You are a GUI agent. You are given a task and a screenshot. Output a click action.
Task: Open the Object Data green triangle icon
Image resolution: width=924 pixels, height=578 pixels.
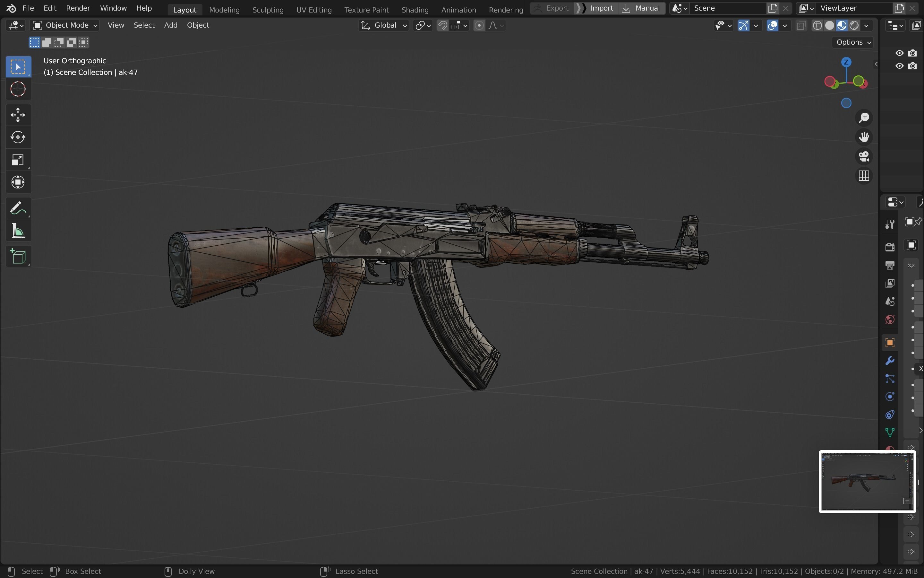point(890,433)
